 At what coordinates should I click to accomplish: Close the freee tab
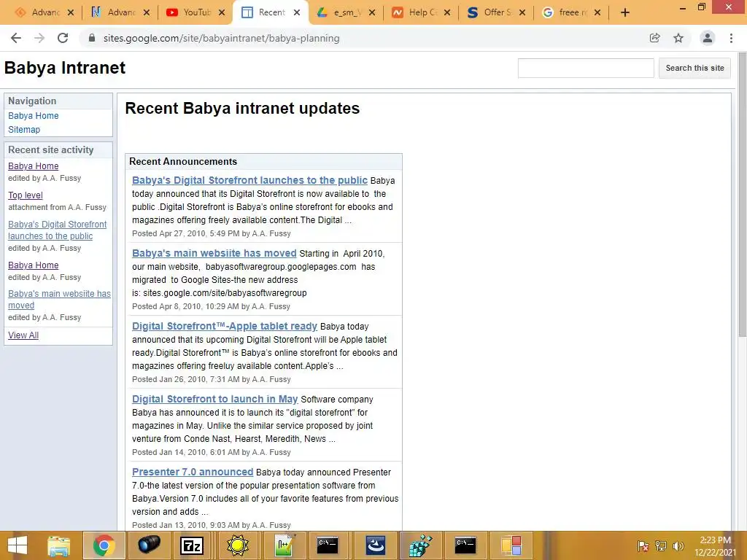597,13
